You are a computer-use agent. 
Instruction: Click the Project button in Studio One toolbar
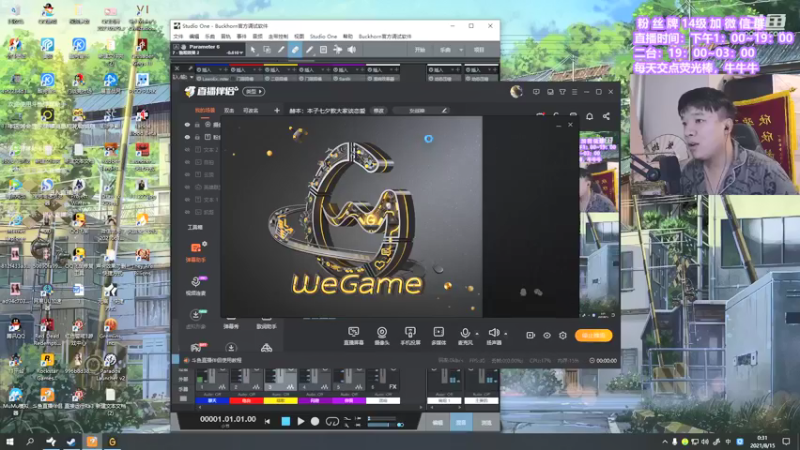pos(479,50)
